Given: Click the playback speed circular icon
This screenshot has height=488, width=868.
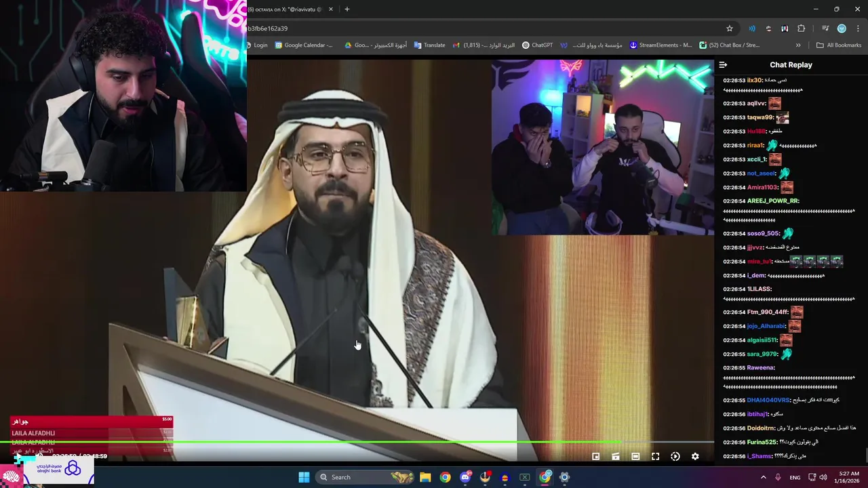Looking at the screenshot, I should point(675,457).
